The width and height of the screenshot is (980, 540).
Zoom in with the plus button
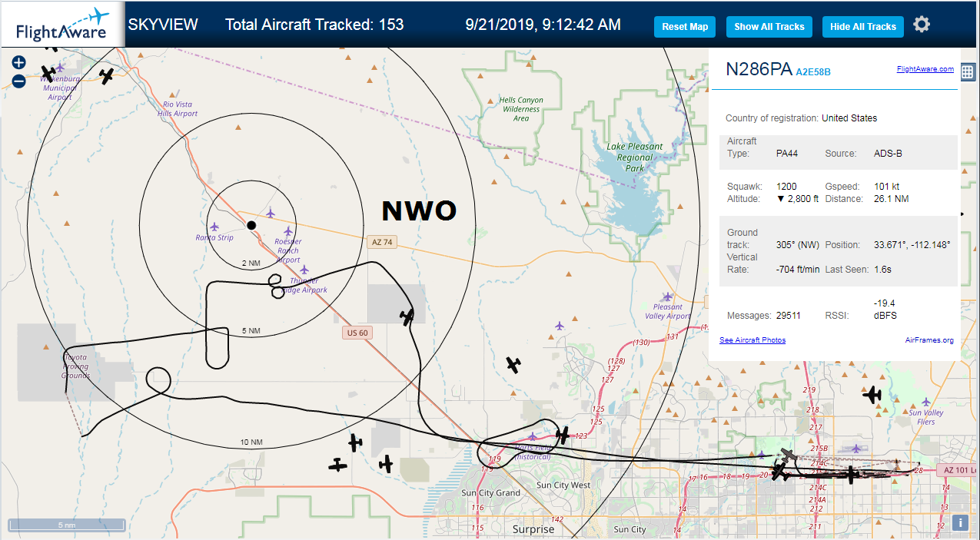click(x=19, y=63)
